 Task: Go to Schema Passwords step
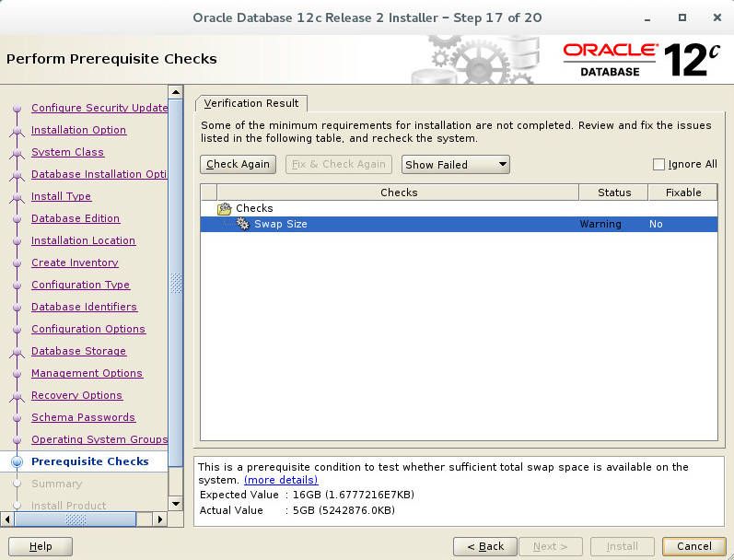coord(83,417)
